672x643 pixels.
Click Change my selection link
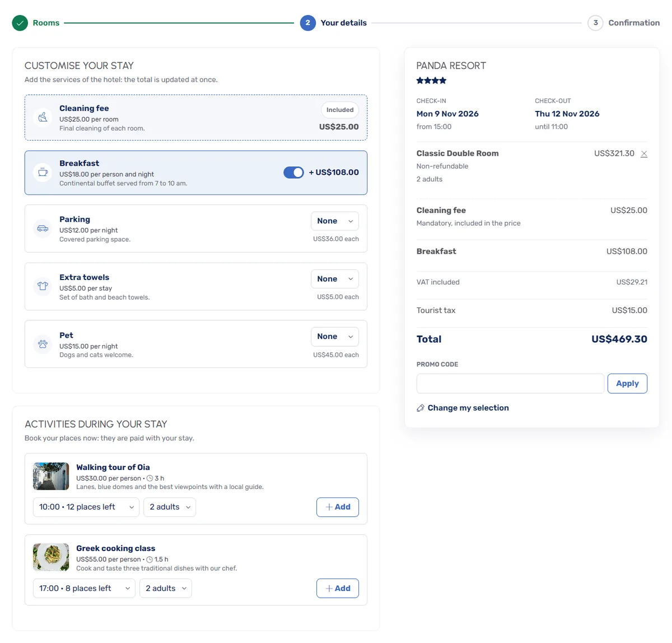click(468, 408)
